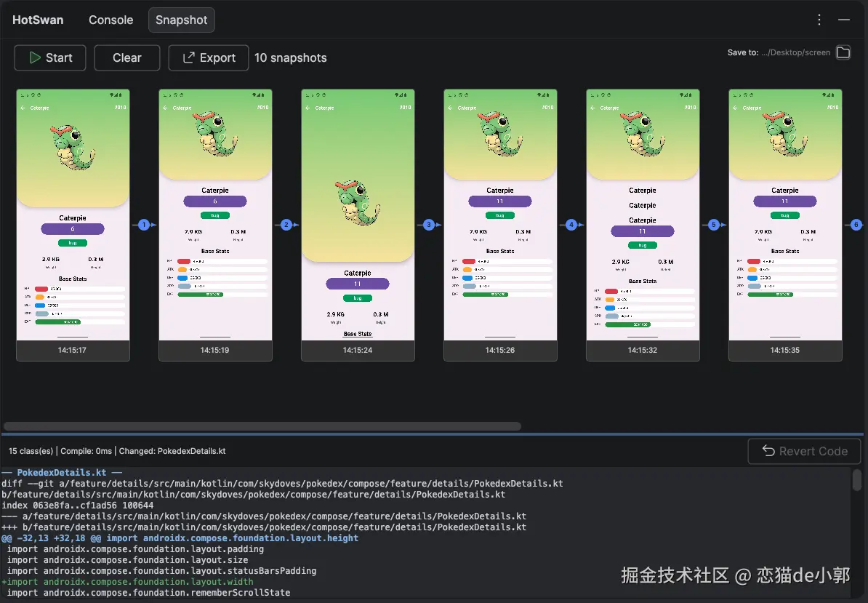Click the Revert Code button
The image size is (868, 603).
[x=804, y=451]
